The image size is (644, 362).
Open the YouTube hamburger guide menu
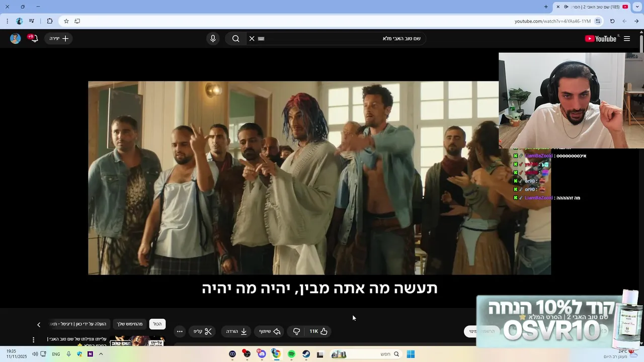pos(627,39)
